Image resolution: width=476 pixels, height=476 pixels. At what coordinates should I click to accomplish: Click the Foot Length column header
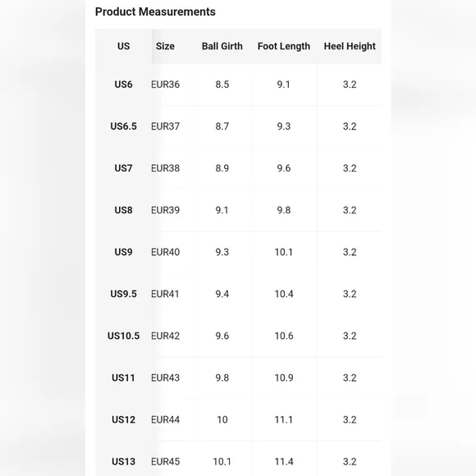coord(283,46)
